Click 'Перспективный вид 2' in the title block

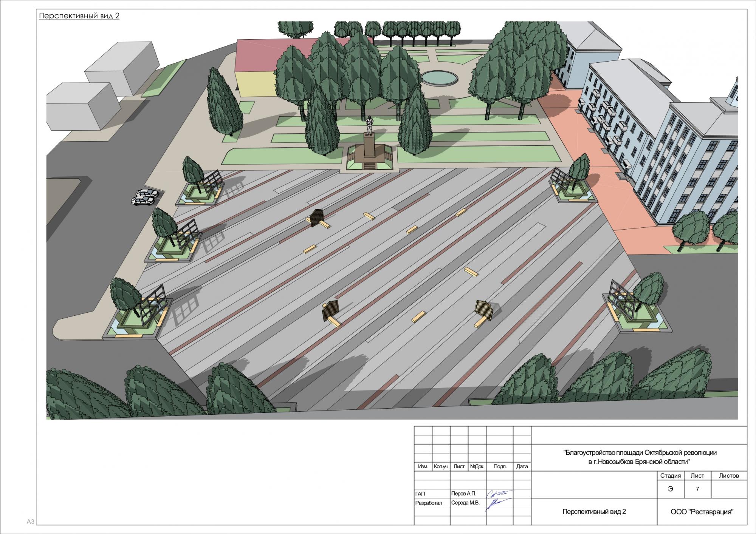click(x=594, y=512)
